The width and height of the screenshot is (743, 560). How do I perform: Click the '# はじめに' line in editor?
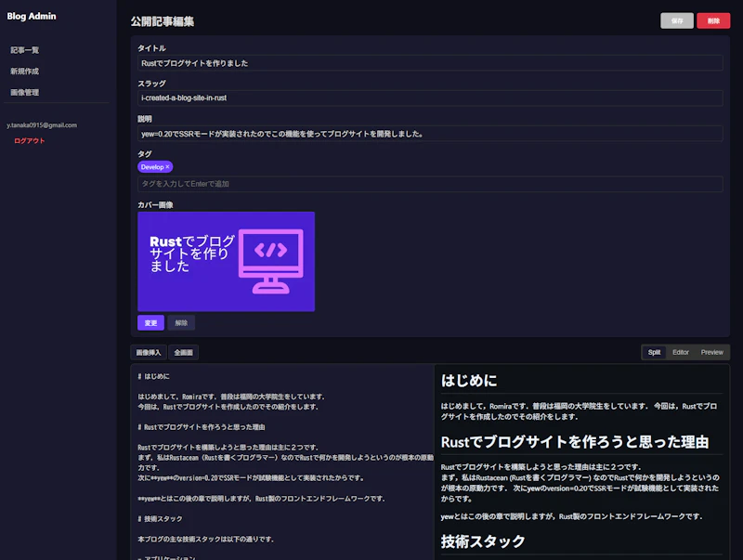(x=153, y=376)
